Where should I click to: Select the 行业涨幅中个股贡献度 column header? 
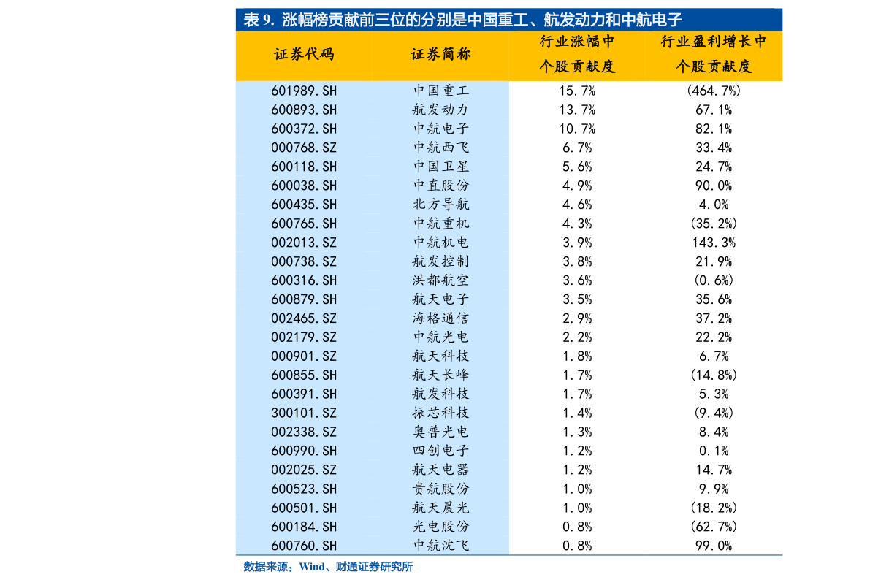(x=577, y=55)
